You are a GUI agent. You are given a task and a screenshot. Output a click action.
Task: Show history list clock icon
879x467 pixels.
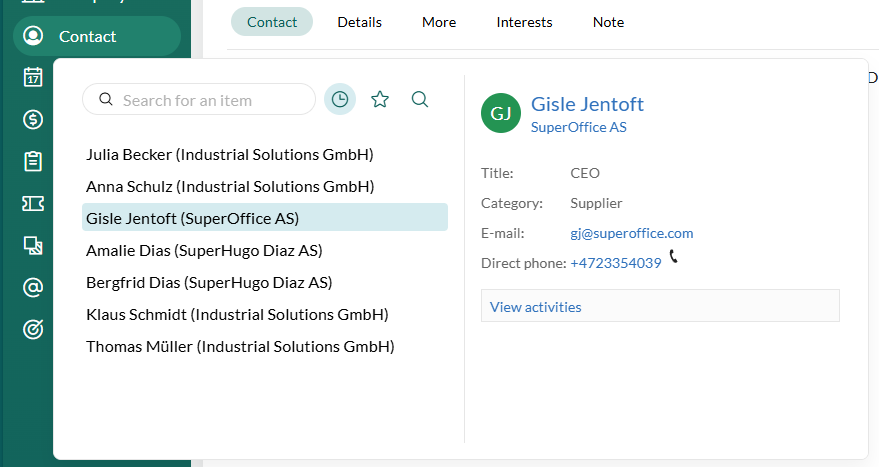tap(340, 99)
